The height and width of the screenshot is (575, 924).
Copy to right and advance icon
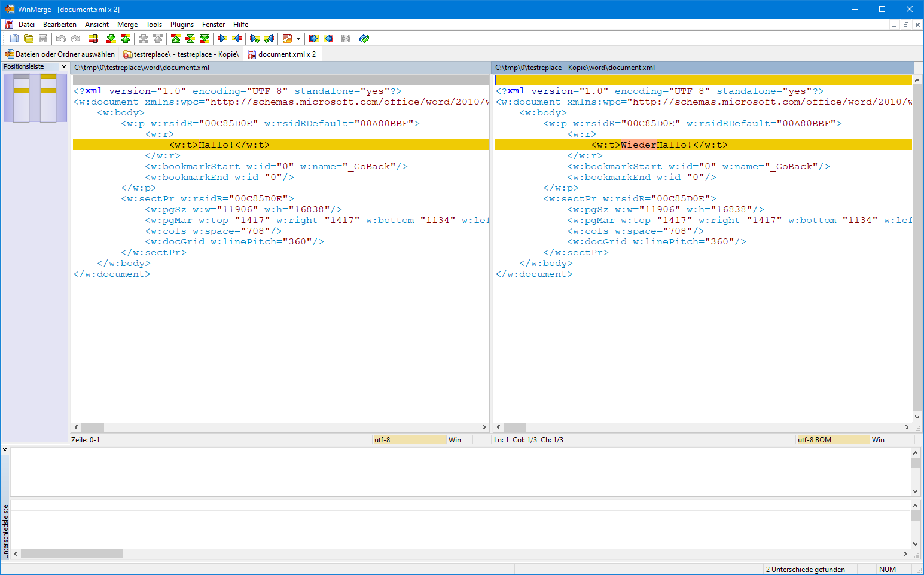click(255, 39)
